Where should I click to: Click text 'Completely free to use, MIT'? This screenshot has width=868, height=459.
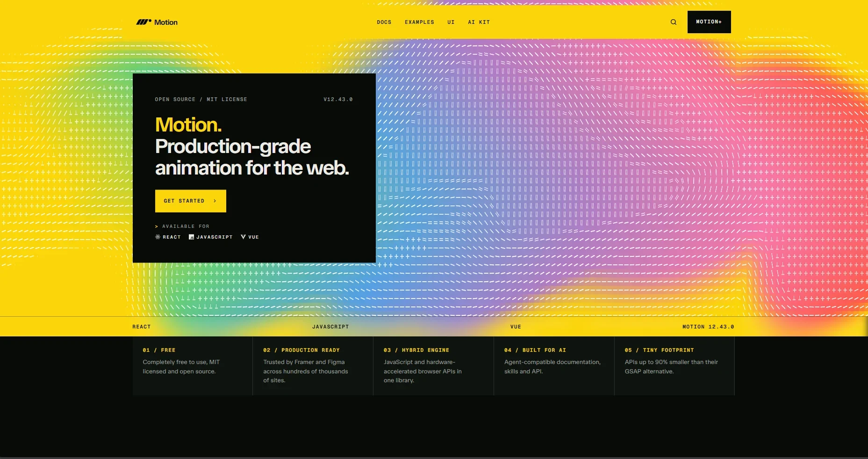pyautogui.click(x=181, y=362)
